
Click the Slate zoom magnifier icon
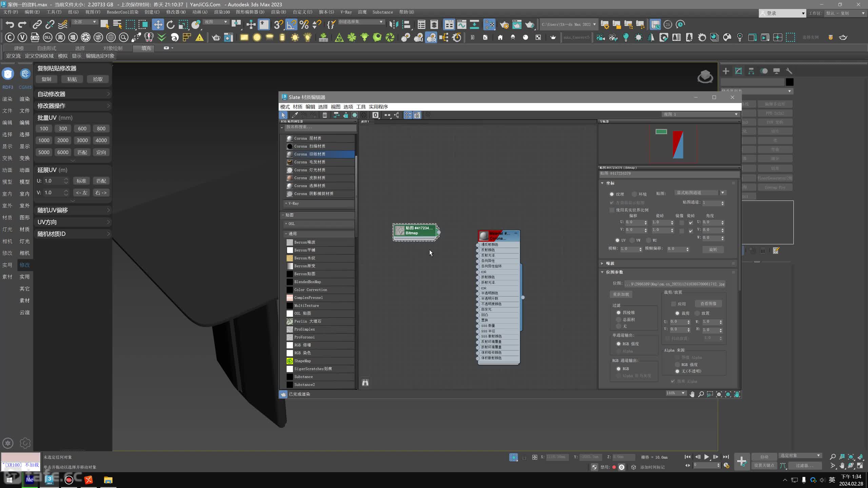(701, 394)
